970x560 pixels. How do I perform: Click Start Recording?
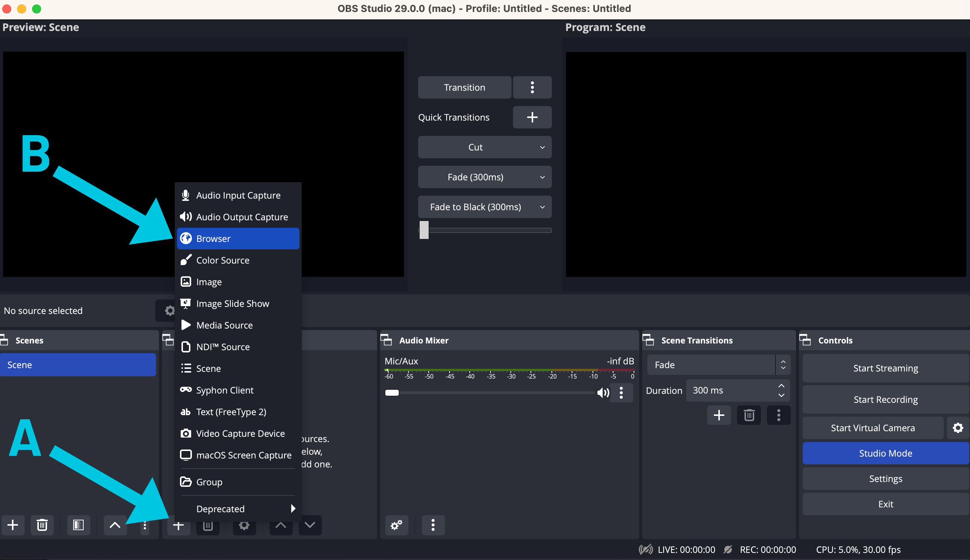(x=885, y=399)
